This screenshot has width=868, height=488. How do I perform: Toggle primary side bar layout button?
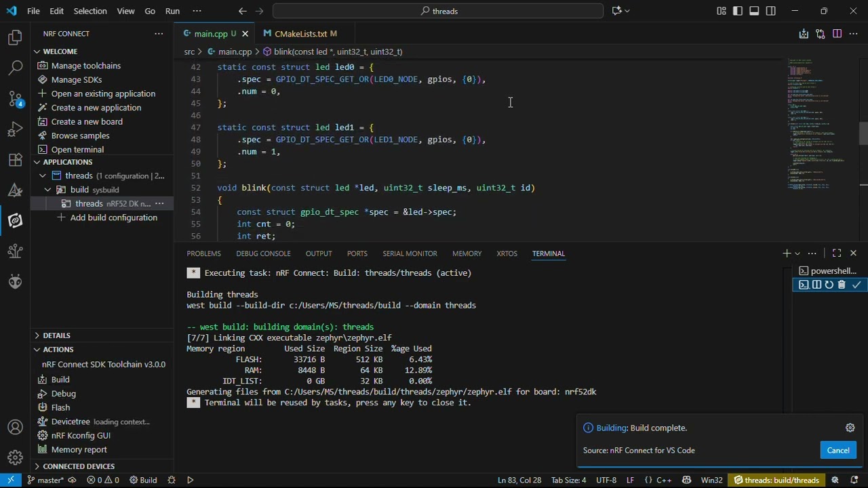coord(738,11)
